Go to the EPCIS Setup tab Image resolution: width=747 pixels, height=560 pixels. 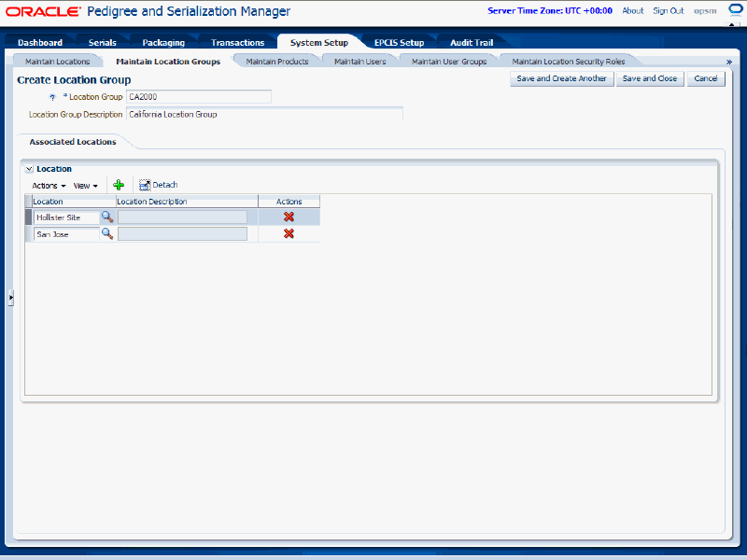click(400, 42)
